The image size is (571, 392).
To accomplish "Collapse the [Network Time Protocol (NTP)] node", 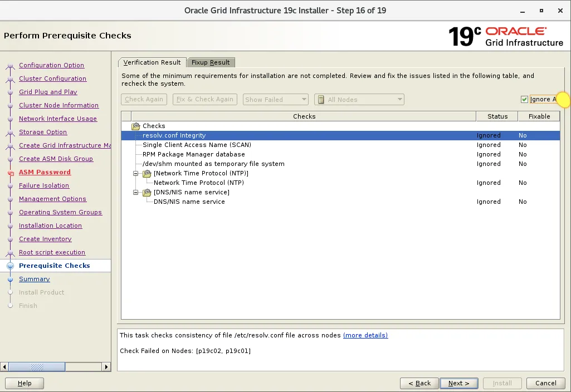I will pyautogui.click(x=136, y=173).
